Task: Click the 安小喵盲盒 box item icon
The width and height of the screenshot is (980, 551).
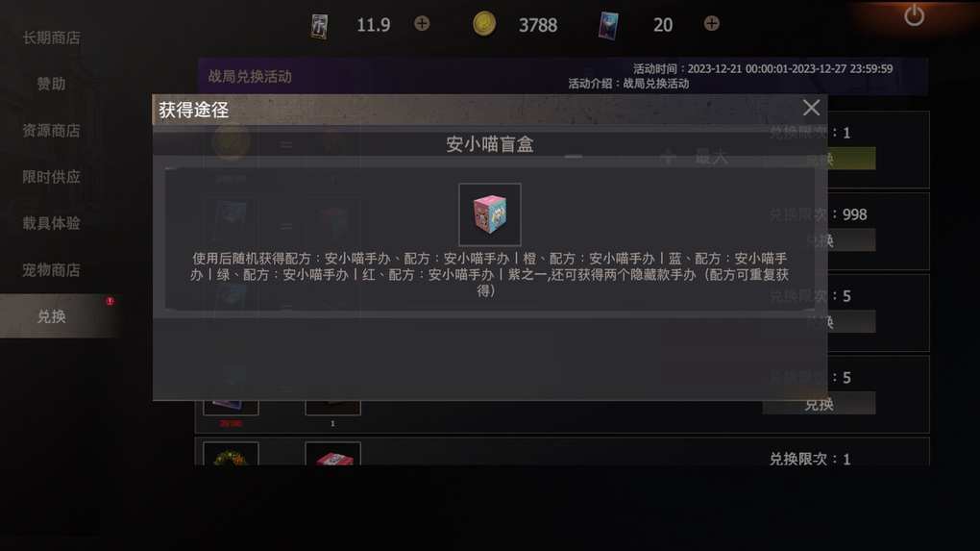Action: pos(489,214)
